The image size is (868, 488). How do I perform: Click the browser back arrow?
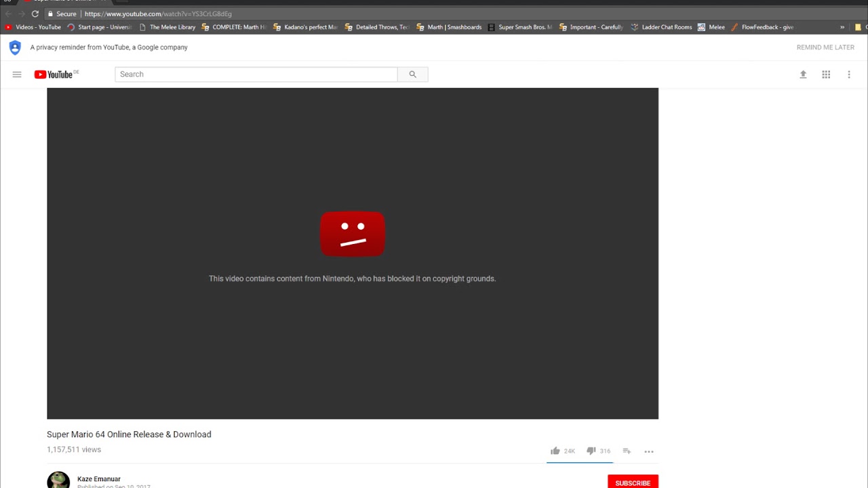coord(8,14)
